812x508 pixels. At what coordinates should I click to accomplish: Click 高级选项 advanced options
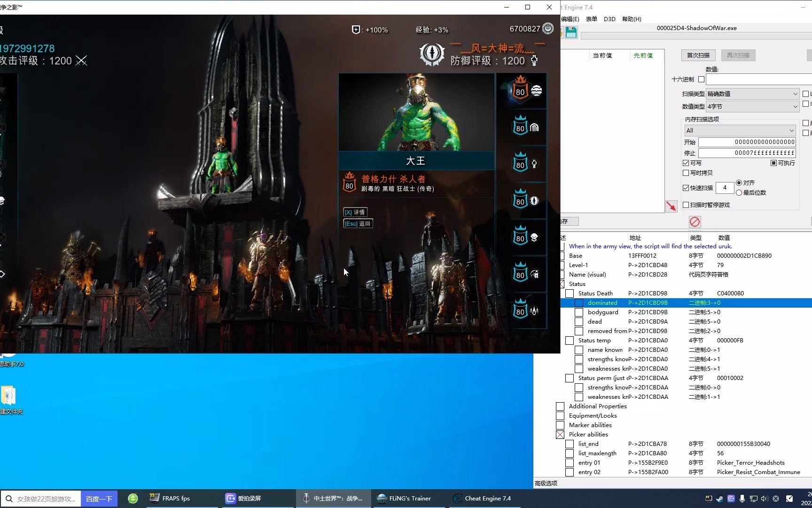(x=546, y=483)
